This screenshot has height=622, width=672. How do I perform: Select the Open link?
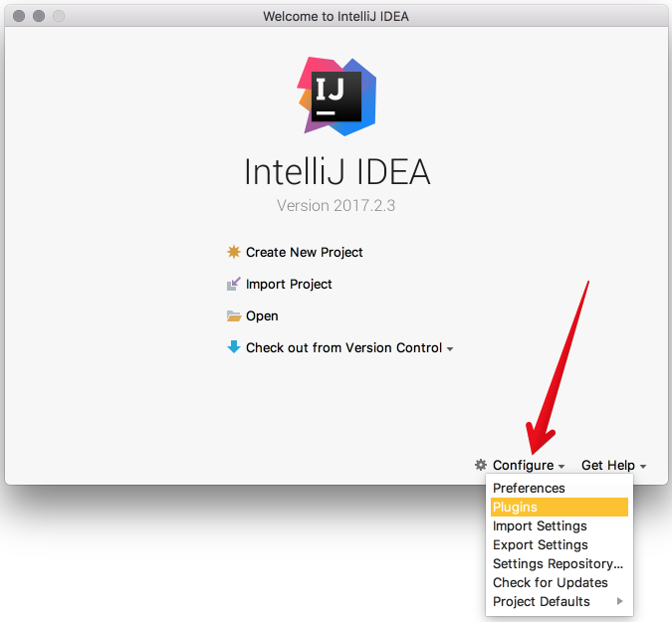coord(262,316)
